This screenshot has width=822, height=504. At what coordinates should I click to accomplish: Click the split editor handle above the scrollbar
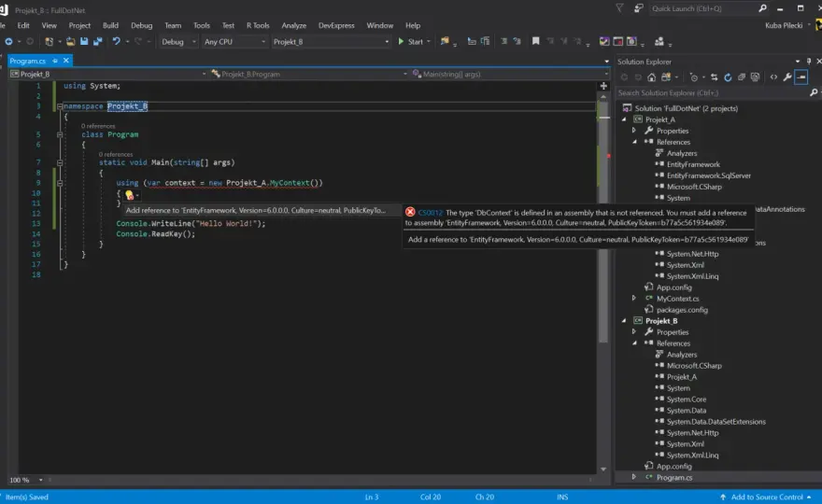pyautogui.click(x=603, y=86)
